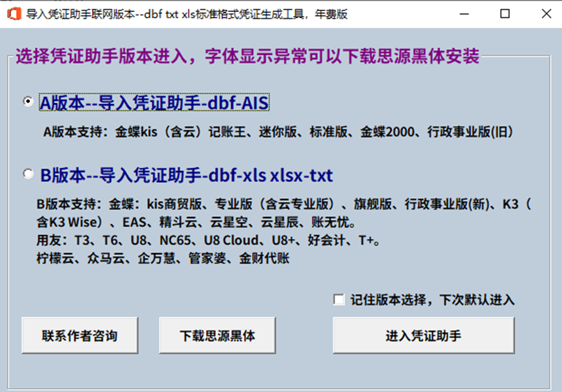Maximize the 导入凭证助手 window

click(505, 14)
